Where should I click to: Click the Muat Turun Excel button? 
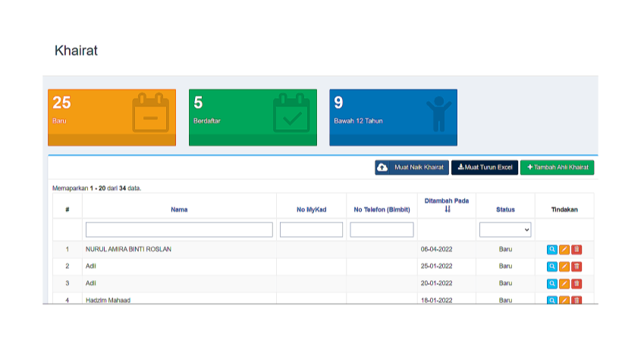[485, 167]
